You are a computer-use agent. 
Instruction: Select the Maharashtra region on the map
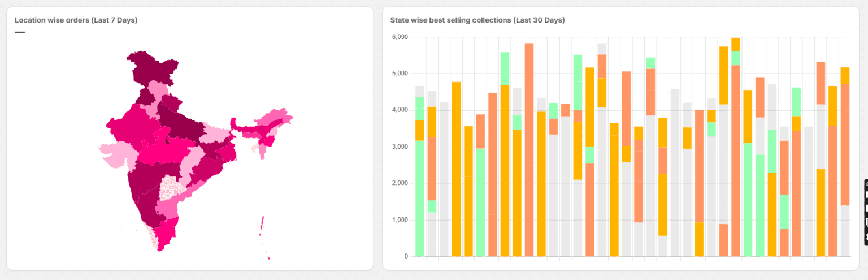click(x=153, y=177)
